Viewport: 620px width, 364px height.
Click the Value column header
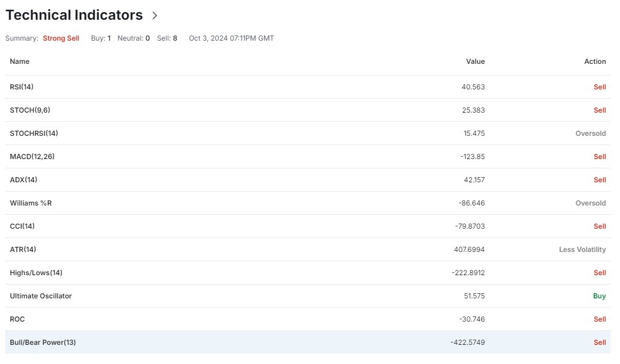[x=475, y=62]
